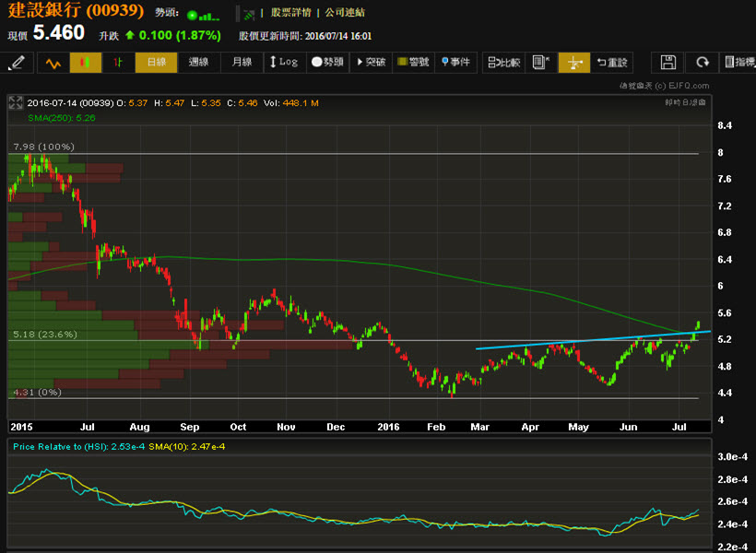
Task: Toggle the 勢頭 momentum indicator
Action: pos(327,62)
